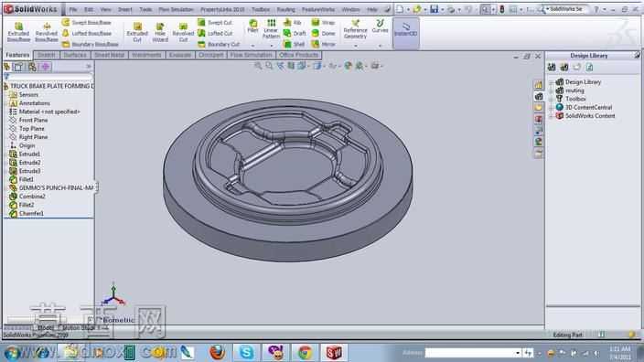This screenshot has height=362, width=644.
Task: Open the Edit menu
Action: [89, 9]
